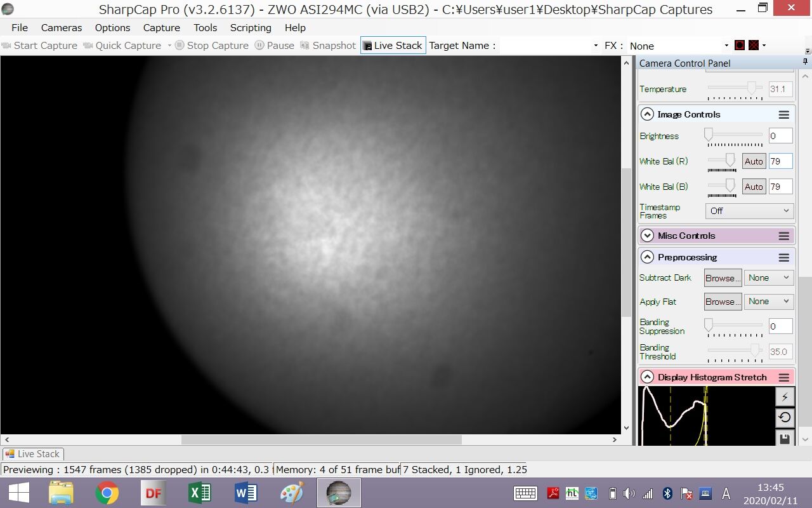
Task: Collapse the Image Controls section
Action: pyautogui.click(x=647, y=114)
